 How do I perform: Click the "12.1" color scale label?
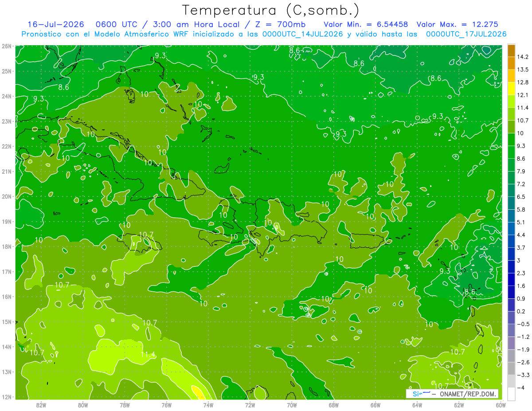click(522, 94)
